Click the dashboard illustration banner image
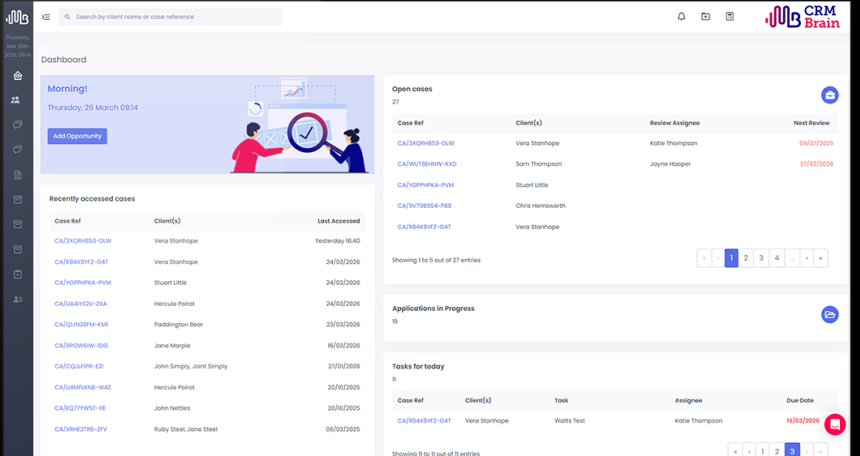This screenshot has width=860, height=456. (x=299, y=126)
